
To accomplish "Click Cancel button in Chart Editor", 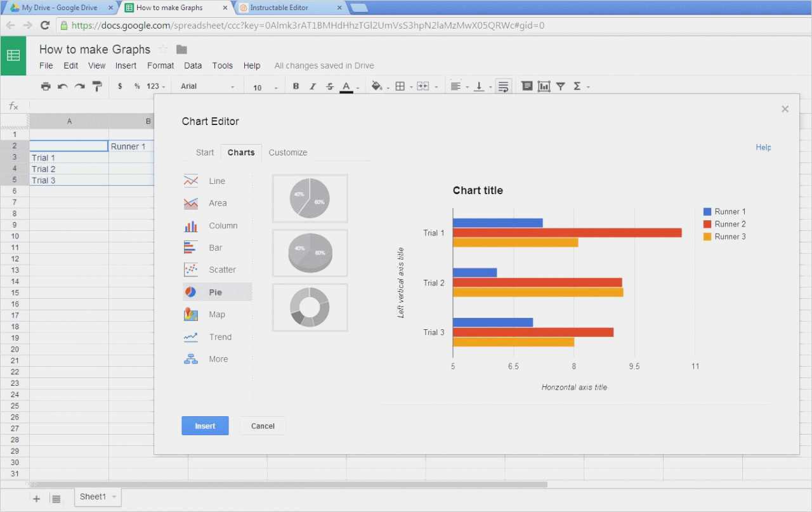I will coord(263,426).
